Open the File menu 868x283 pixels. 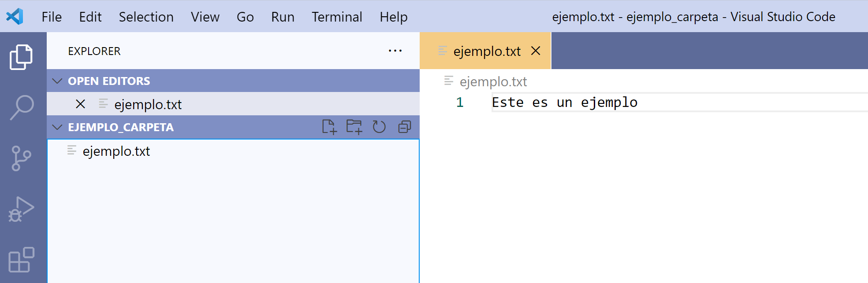click(52, 17)
